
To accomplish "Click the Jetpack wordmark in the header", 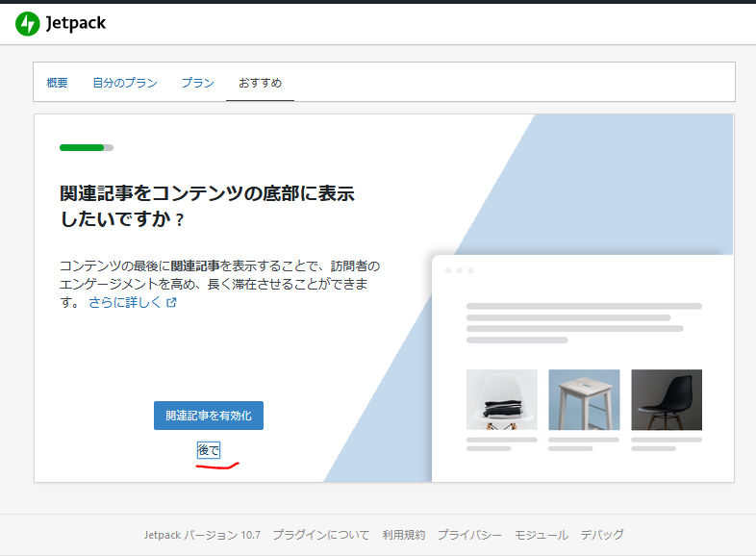I will click(75, 24).
